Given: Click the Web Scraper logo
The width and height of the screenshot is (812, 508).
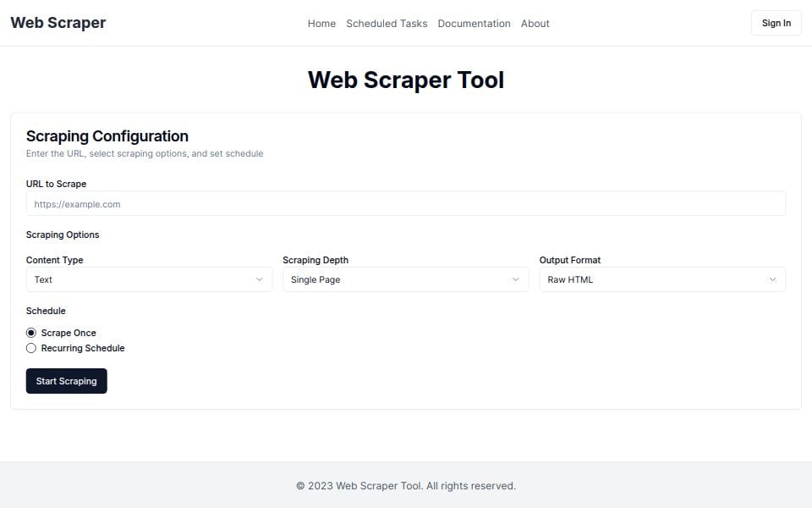Looking at the screenshot, I should pos(58,23).
